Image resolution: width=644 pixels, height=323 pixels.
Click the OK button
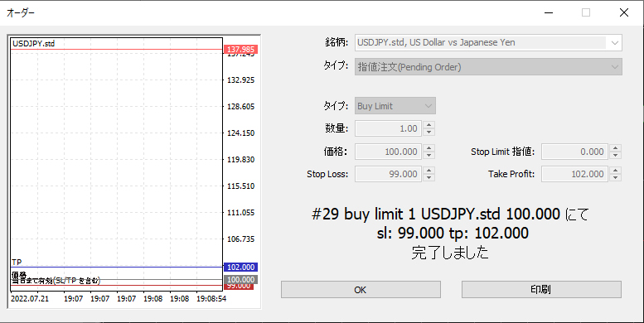[x=361, y=290]
